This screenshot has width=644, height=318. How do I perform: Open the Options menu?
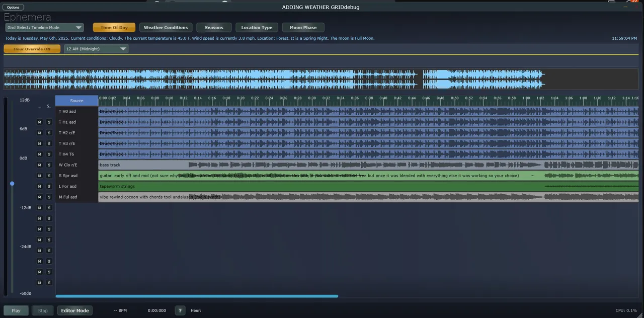coord(13,8)
